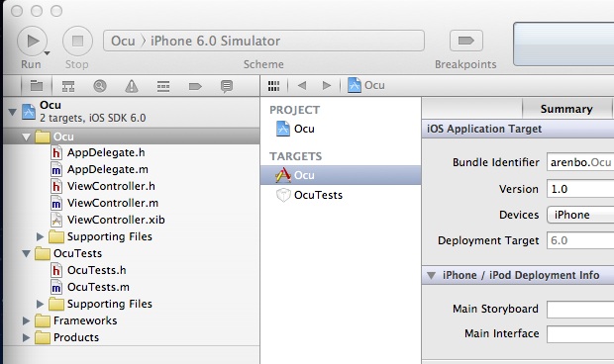Click Ocu in the jump bar
Screen dimensions: 614x364
click(x=366, y=85)
